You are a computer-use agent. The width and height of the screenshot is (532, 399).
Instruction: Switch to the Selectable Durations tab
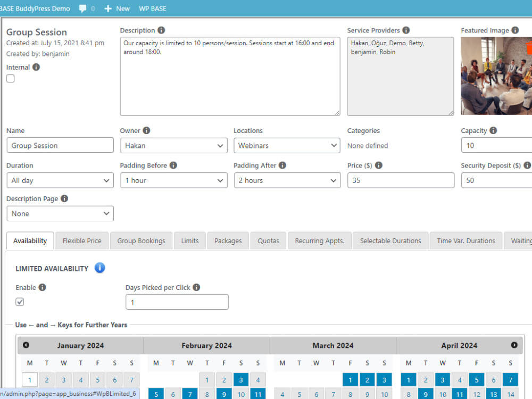coord(390,241)
